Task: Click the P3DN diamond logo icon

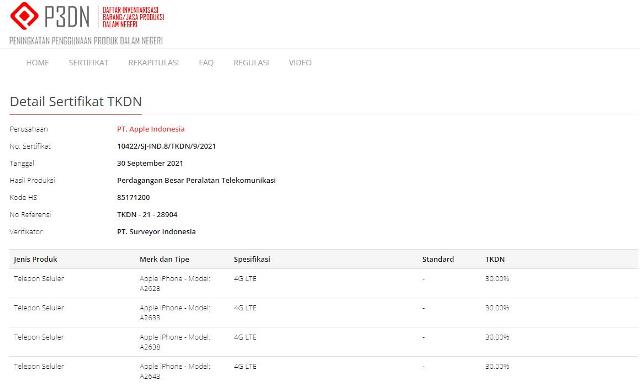Action: point(24,16)
